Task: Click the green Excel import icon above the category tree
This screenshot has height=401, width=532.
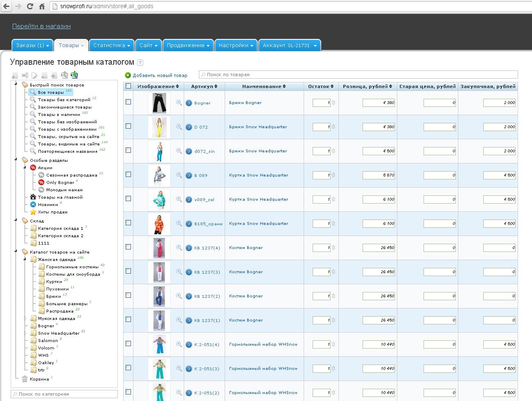Action: point(74,75)
